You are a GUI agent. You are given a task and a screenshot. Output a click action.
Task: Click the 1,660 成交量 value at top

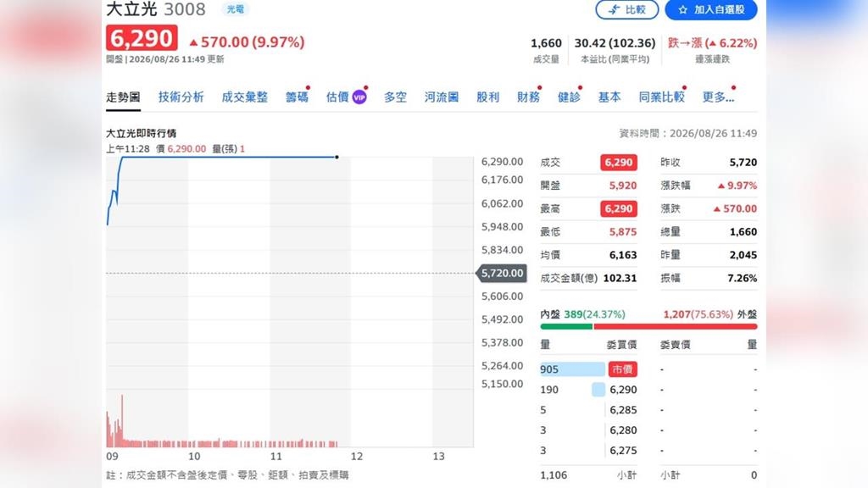546,43
